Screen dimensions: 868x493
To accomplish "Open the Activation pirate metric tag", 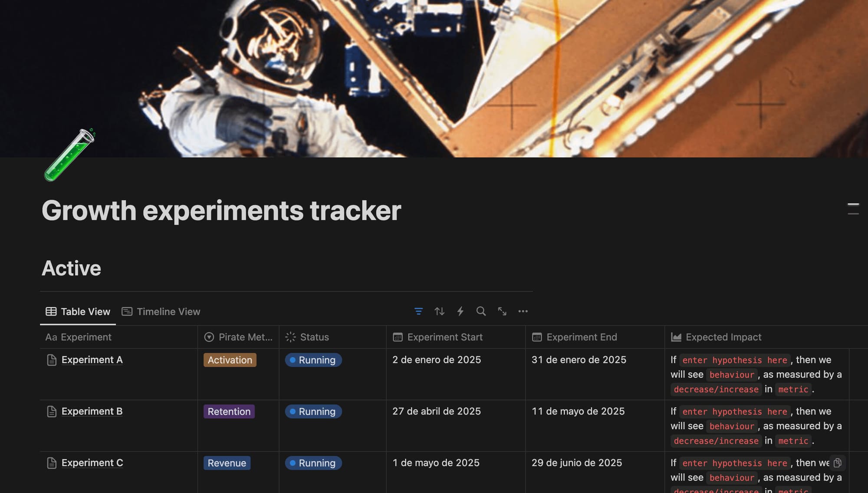I will pos(229,359).
